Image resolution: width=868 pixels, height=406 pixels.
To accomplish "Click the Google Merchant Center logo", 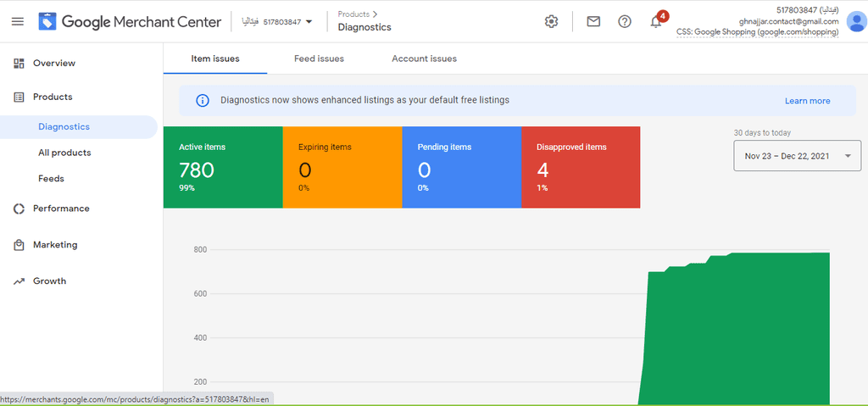I will tap(130, 21).
